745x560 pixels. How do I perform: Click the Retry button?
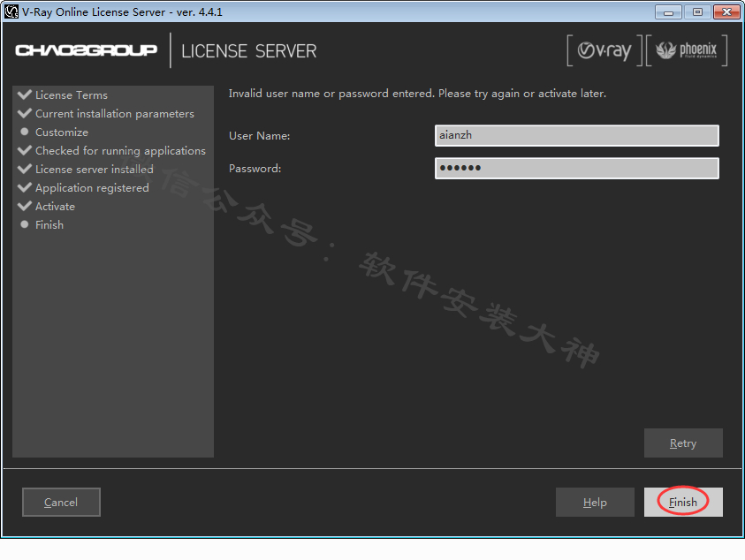tap(683, 443)
